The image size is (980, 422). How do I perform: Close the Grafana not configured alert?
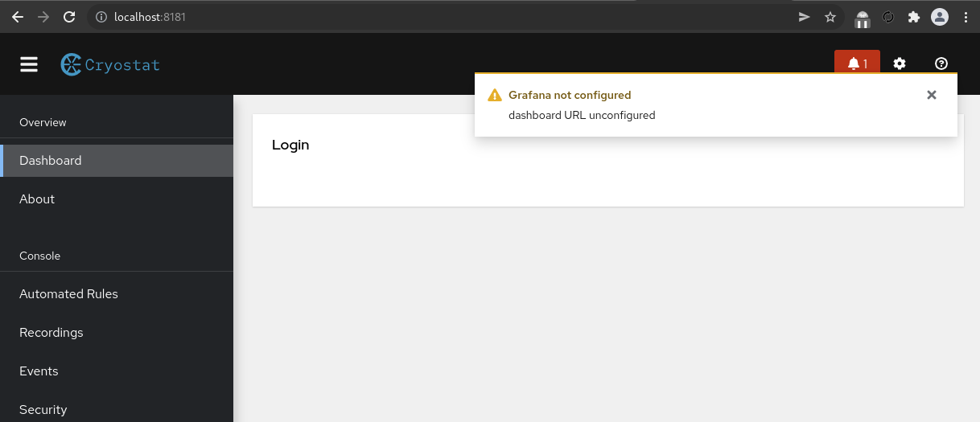932,95
